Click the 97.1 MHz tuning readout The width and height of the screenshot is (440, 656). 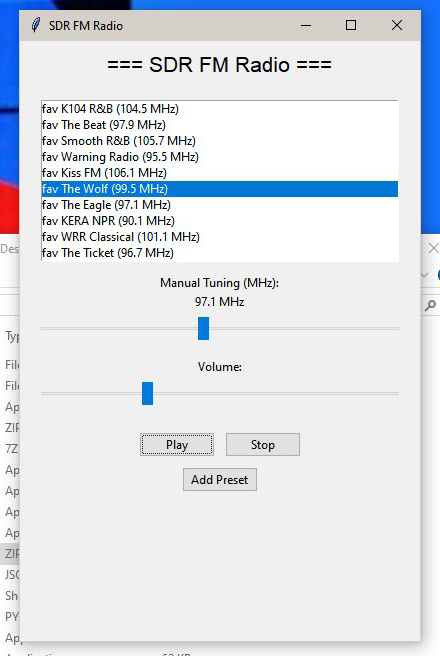(220, 302)
